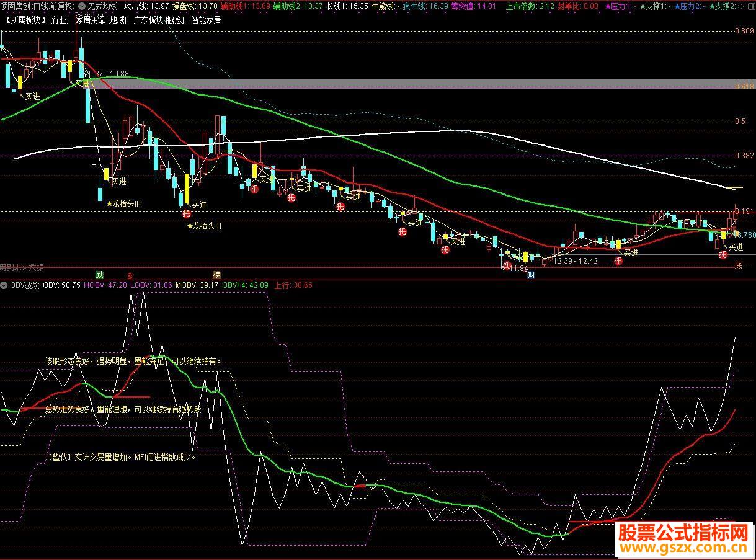Click the [概念]—智能家居 concept label
The image size is (756, 560).
[192, 19]
